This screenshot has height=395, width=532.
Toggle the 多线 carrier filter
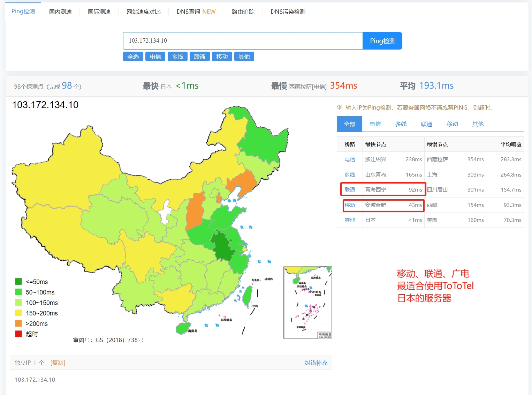tap(177, 56)
